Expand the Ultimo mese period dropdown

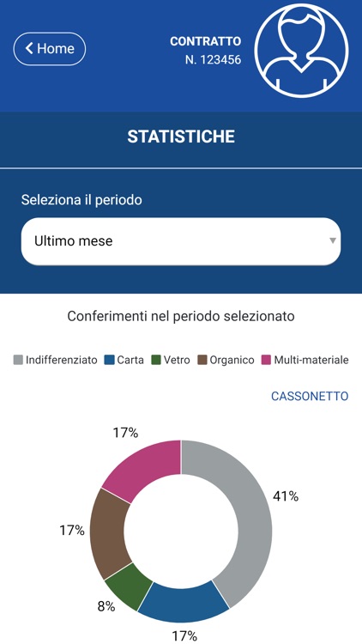[181, 241]
